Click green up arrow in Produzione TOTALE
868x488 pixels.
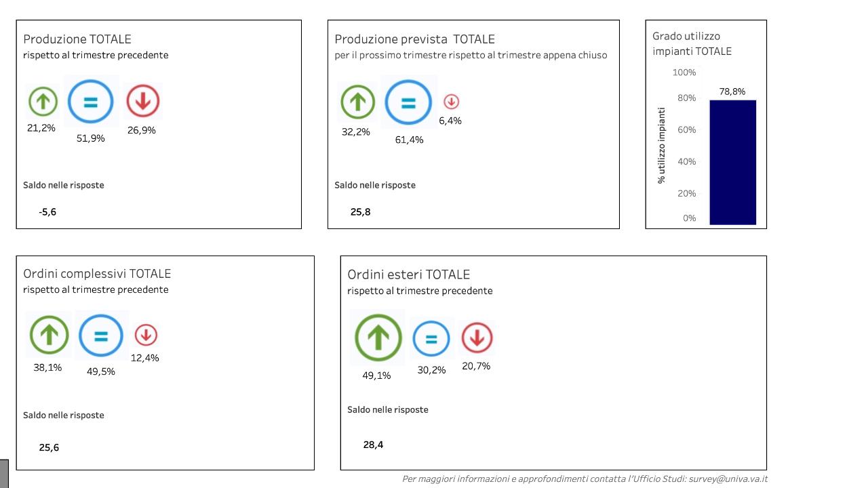pyautogui.click(x=43, y=102)
